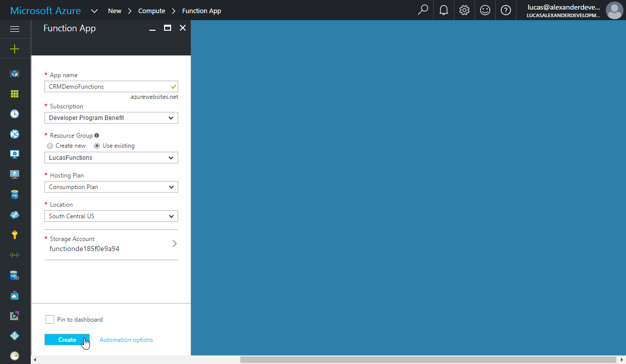Viewport: 626px width, 364px height.
Task: Open App Services globe icon
Action: (15, 134)
